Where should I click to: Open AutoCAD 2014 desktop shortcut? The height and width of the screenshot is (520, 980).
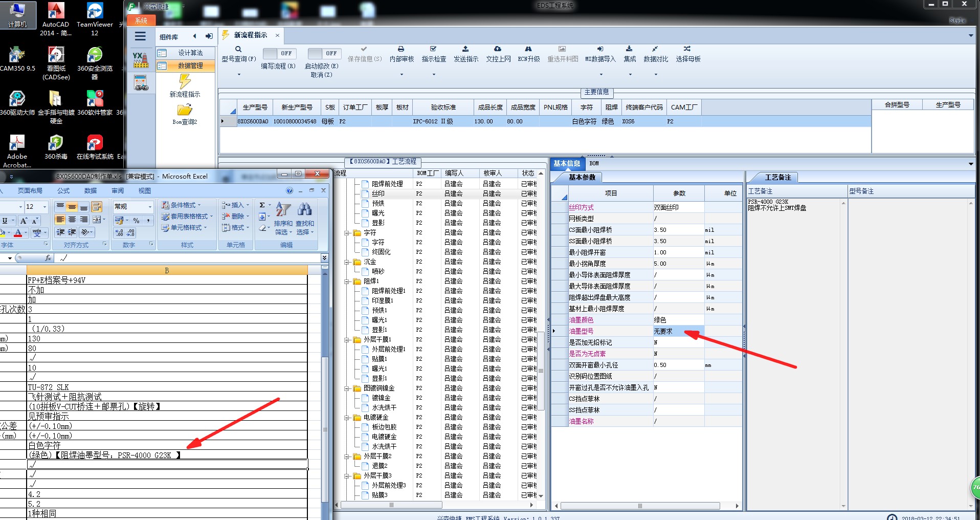[x=56, y=19]
